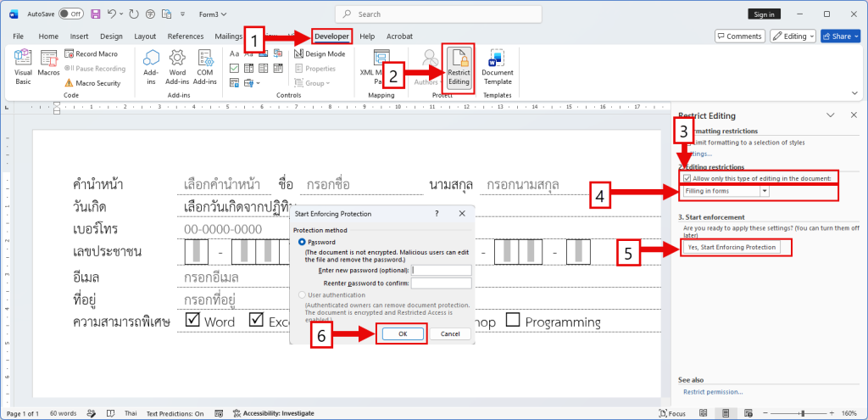The image size is (868, 420).
Task: Open Macro Security settings
Action: [92, 83]
